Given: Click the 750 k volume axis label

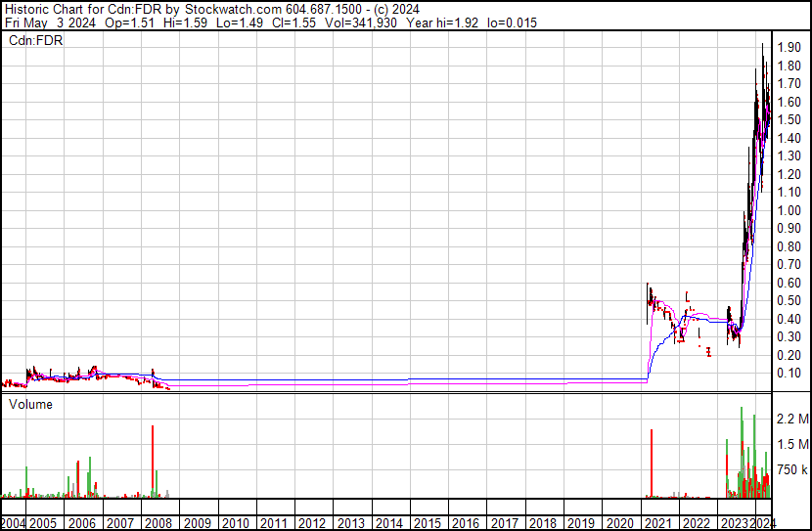Looking at the screenshot, I should click(x=791, y=470).
